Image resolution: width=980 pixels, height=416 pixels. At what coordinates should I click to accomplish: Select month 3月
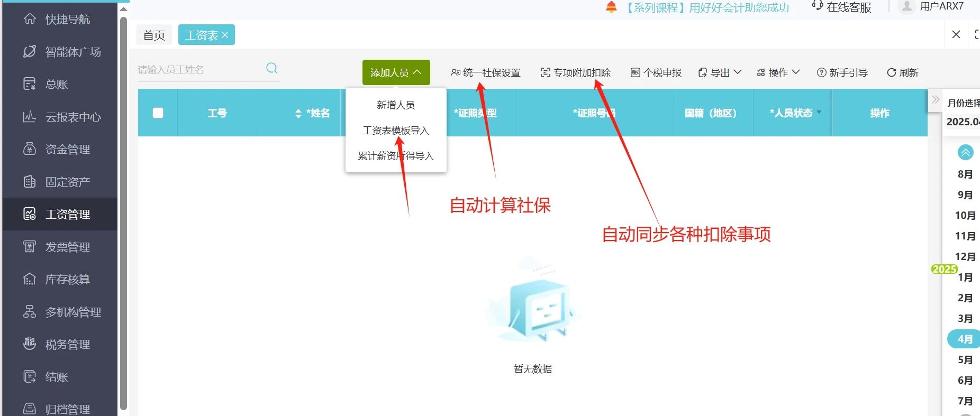point(965,318)
